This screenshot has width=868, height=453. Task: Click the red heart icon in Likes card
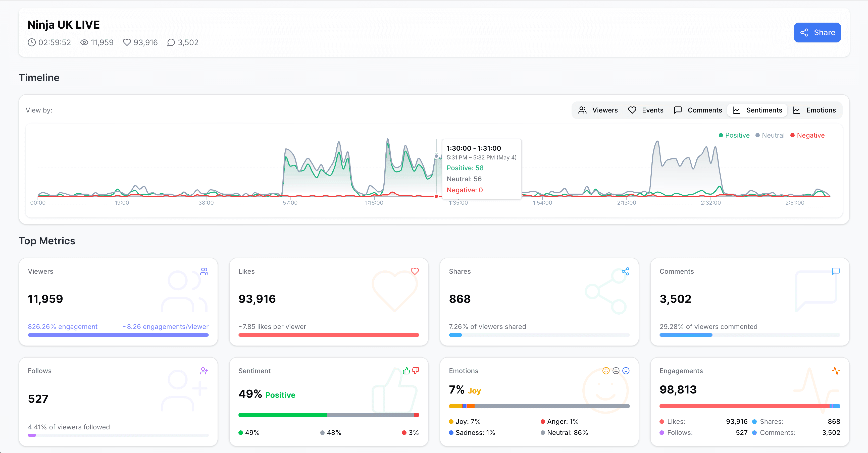tap(415, 271)
